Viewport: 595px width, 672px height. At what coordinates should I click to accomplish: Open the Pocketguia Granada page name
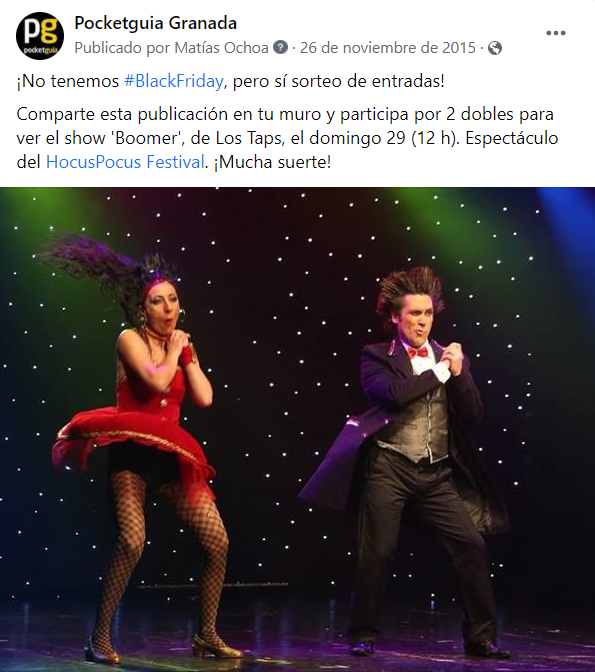coord(155,23)
